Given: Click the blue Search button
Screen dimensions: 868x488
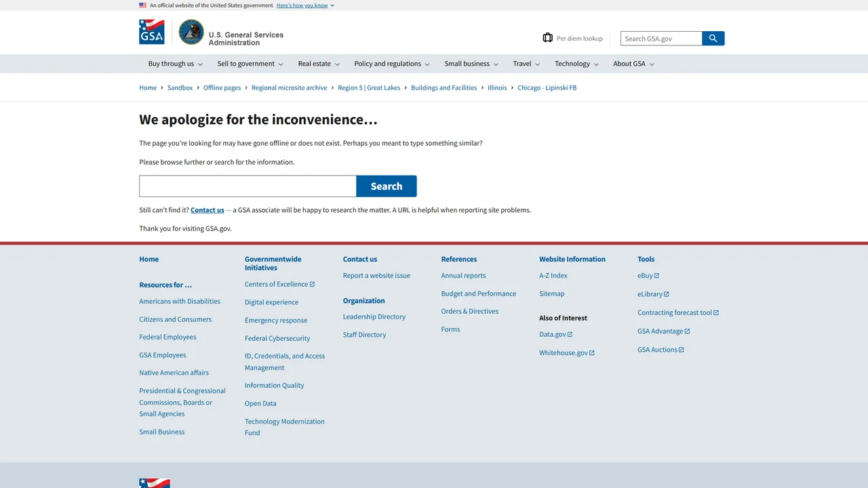Looking at the screenshot, I should click(x=387, y=186).
